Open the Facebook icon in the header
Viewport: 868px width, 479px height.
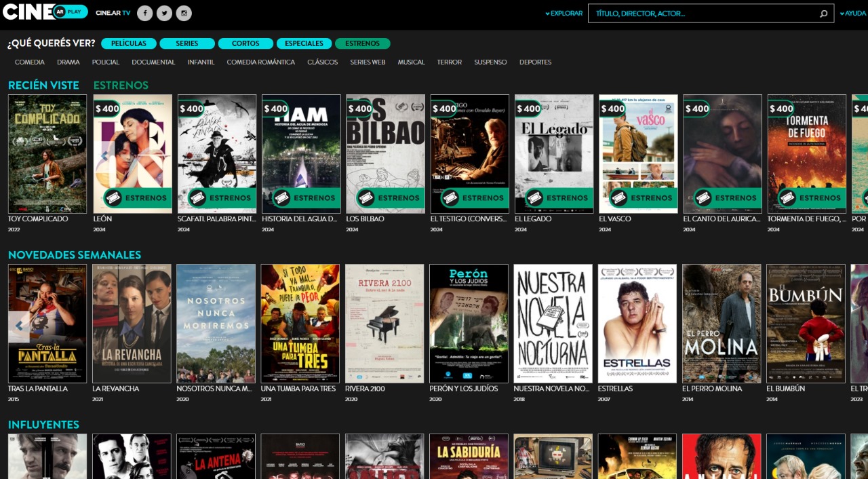(144, 13)
